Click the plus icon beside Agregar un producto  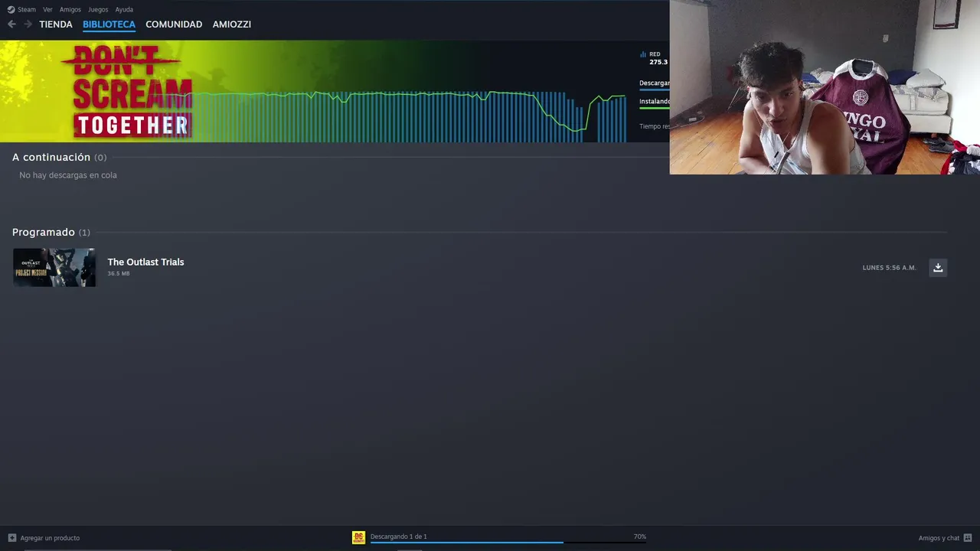(x=12, y=538)
